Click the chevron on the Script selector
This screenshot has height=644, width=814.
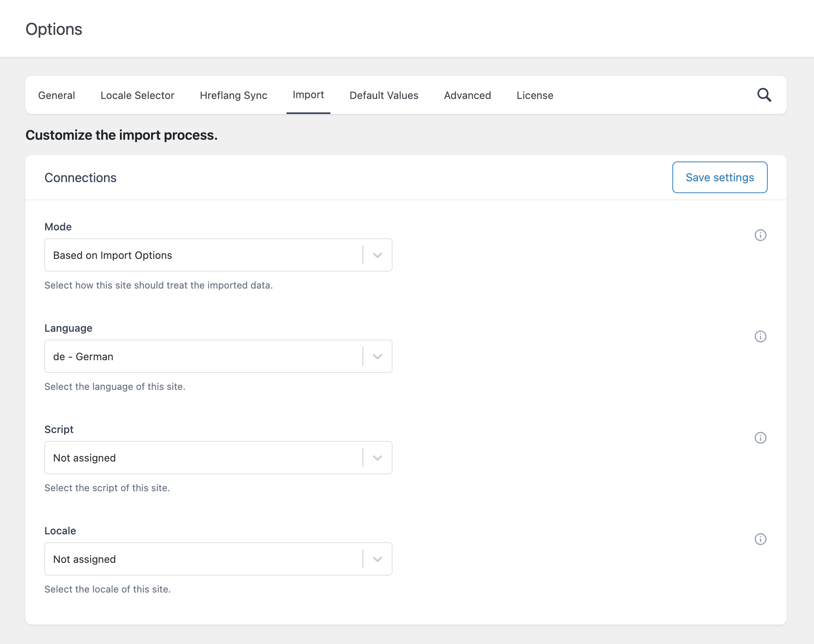[x=376, y=458]
